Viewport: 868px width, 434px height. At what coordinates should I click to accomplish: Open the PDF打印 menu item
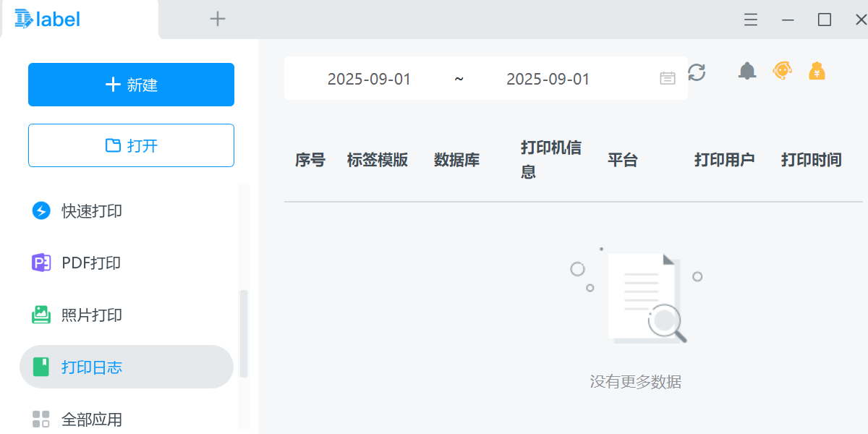click(127, 263)
